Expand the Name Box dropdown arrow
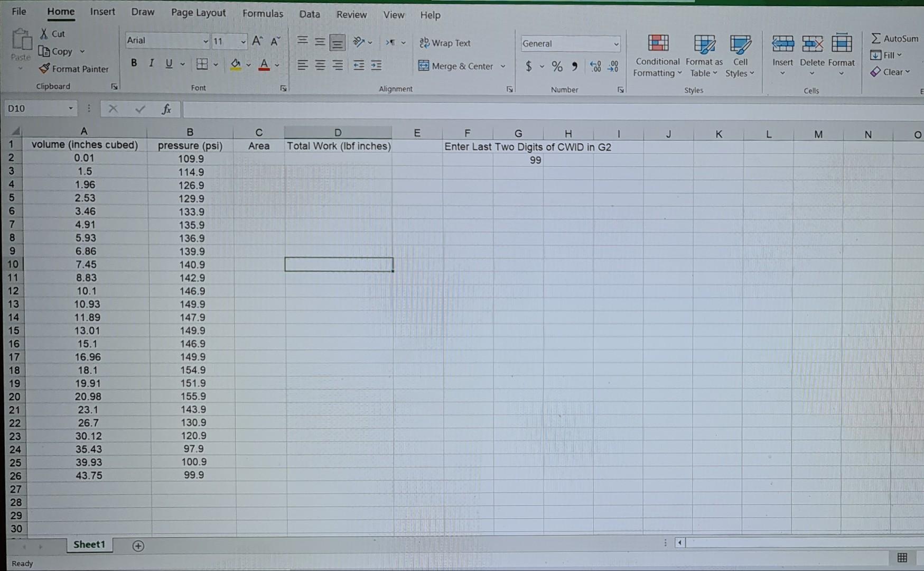This screenshot has width=924, height=571. click(x=70, y=108)
